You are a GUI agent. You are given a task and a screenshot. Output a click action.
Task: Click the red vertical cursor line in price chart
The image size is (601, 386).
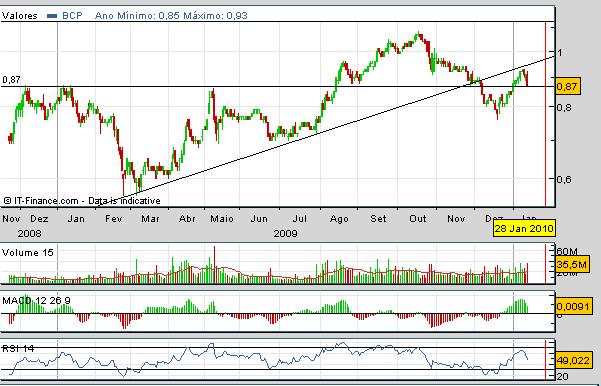tap(545, 114)
